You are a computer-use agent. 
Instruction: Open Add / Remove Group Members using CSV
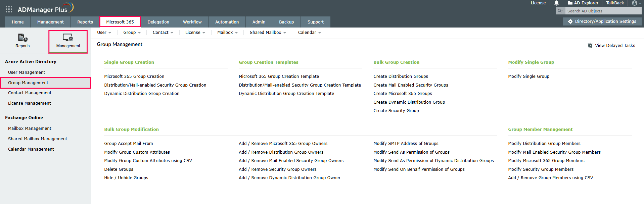point(551,178)
